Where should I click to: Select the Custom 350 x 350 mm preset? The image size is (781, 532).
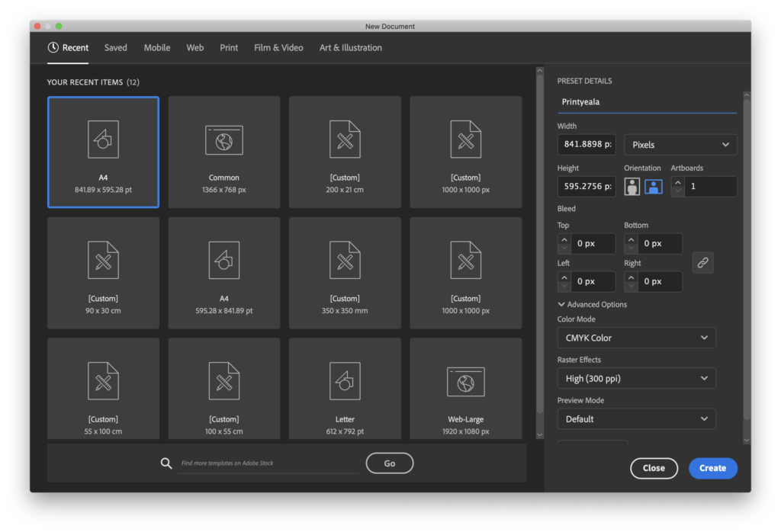[345, 273]
